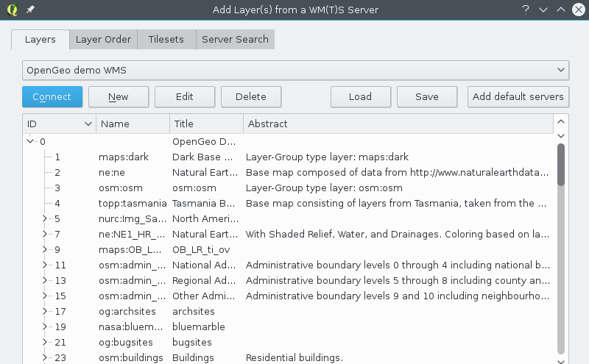Screen dimensions: 589x364
Task: Select the maps:dark layer row
Action: 124,157
